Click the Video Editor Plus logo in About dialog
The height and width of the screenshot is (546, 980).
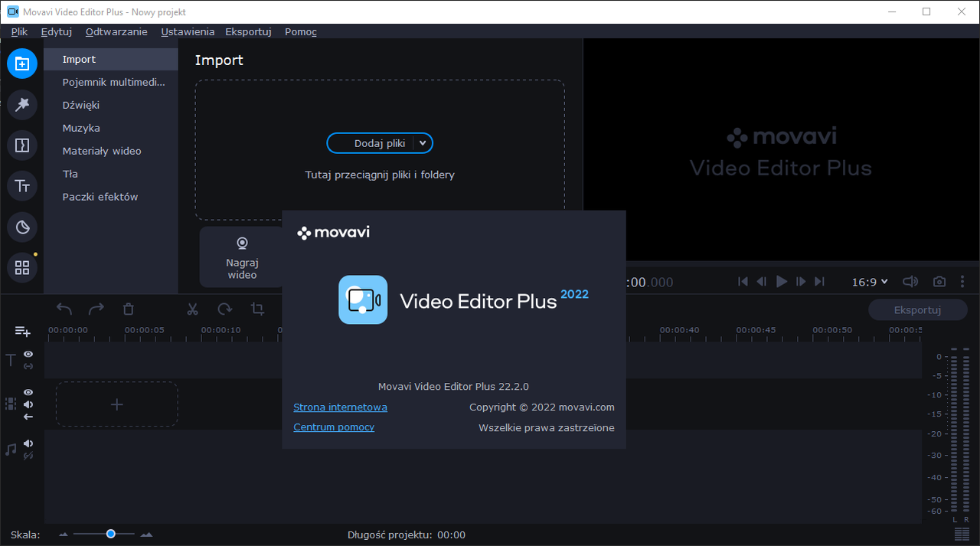click(x=363, y=299)
